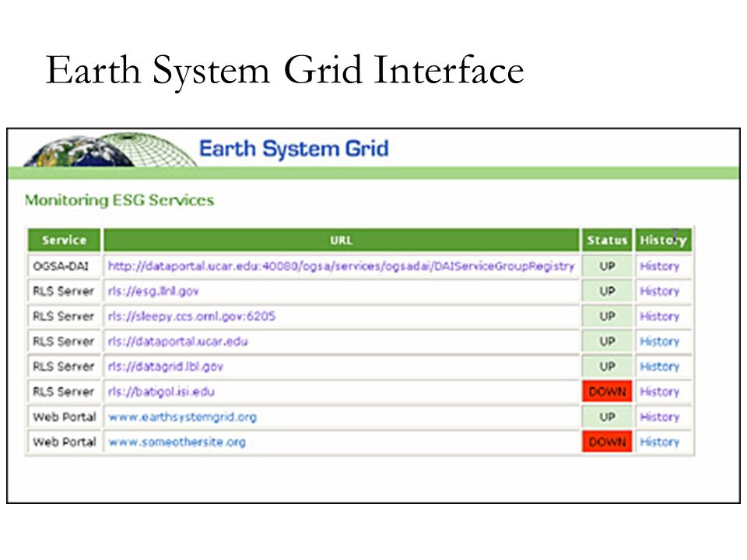View History for rls://dataportal.ucar.edu
The height and width of the screenshot is (560, 747).
659,342
